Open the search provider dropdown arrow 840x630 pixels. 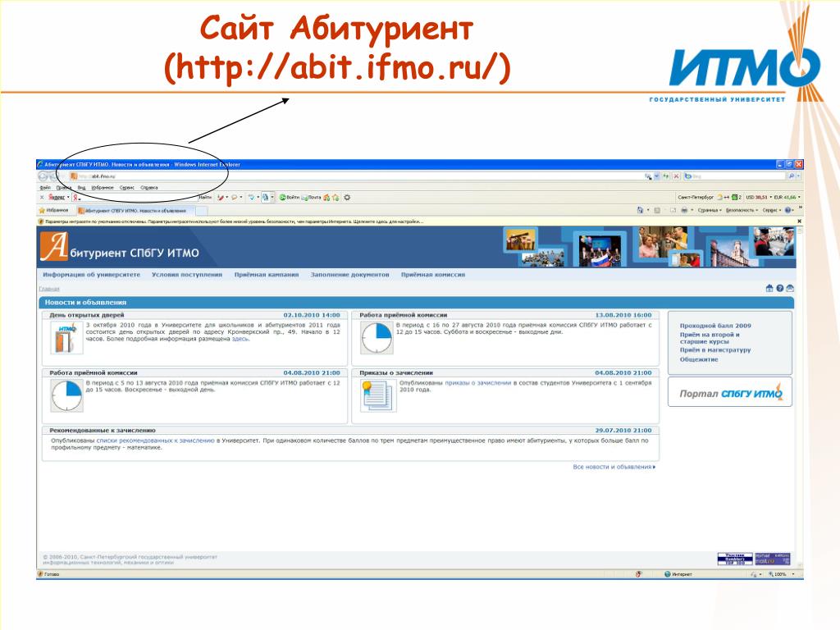pyautogui.click(x=798, y=176)
